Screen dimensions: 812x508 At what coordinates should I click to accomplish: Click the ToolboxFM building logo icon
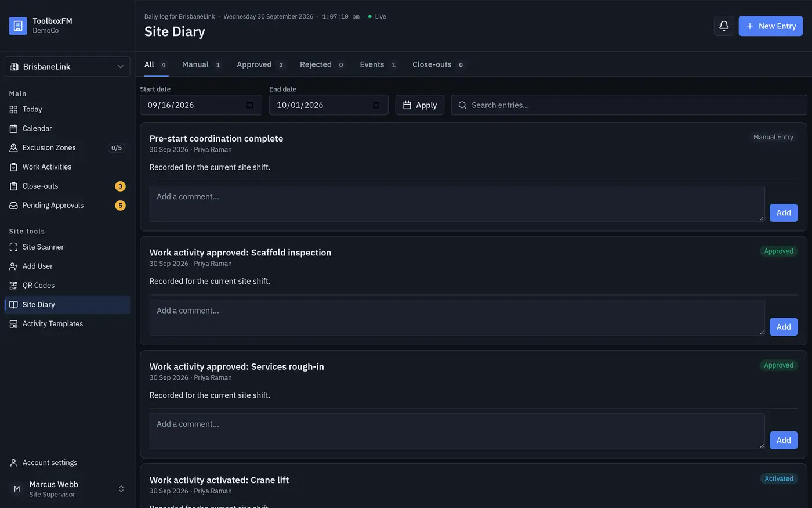18,26
